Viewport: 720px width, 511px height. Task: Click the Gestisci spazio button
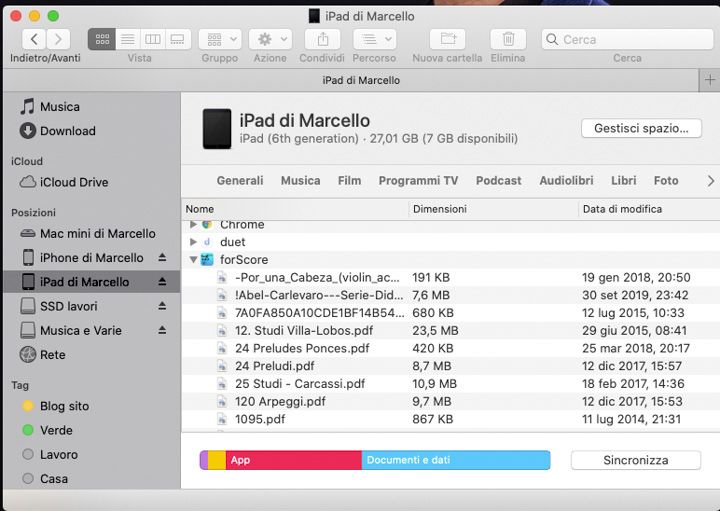pos(641,128)
